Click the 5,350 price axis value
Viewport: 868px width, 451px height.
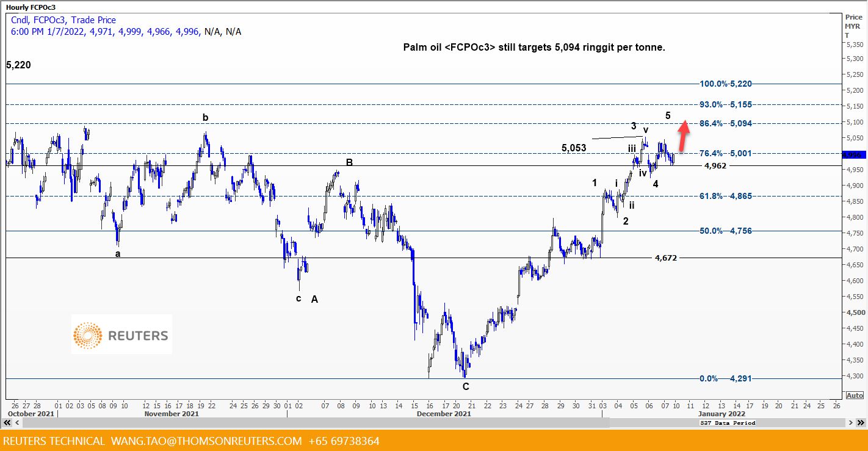(855, 45)
